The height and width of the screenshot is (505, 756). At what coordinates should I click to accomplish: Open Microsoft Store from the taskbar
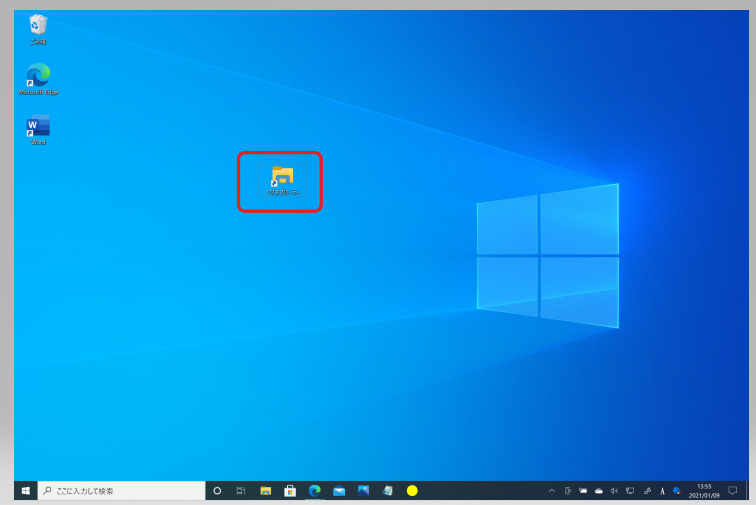click(290, 491)
